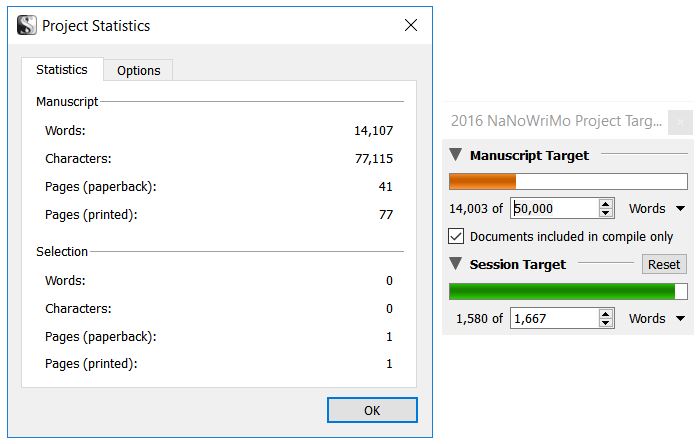Click the Session Target heading label
Screen dimensions: 699x444
518,265
